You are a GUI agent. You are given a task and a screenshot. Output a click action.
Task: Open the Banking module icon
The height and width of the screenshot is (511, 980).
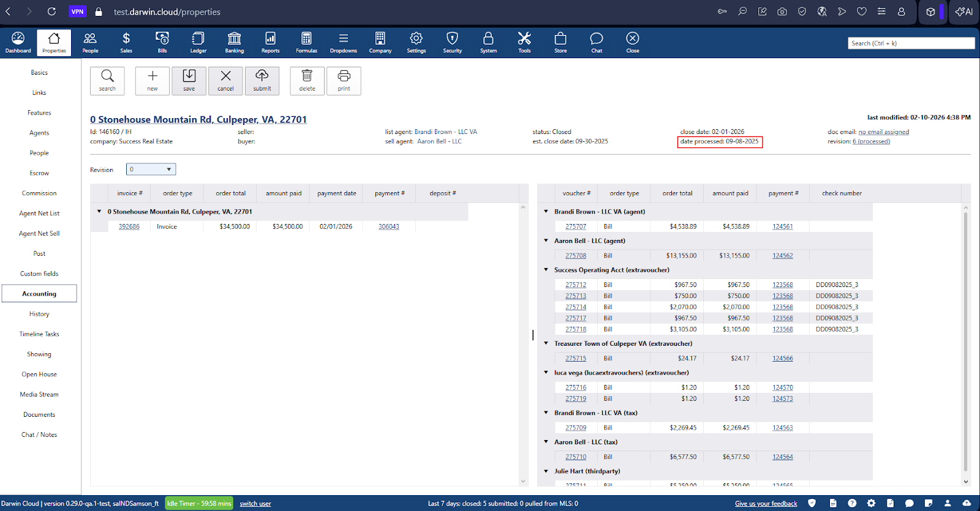234,42
